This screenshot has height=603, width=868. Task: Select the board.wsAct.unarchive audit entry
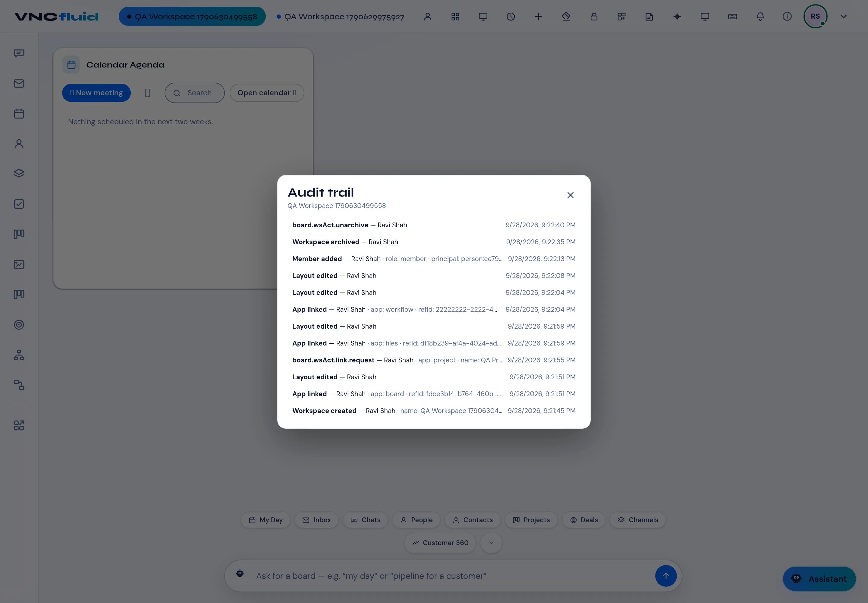coord(434,225)
